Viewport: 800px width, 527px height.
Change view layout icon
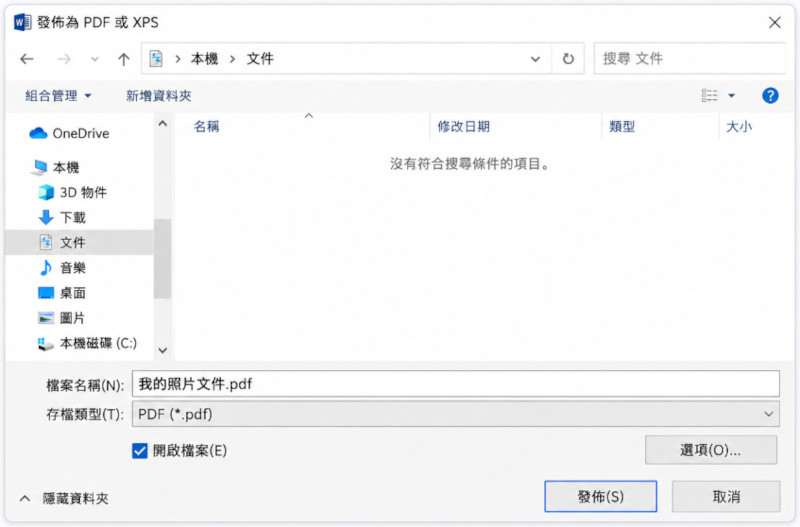[x=709, y=95]
